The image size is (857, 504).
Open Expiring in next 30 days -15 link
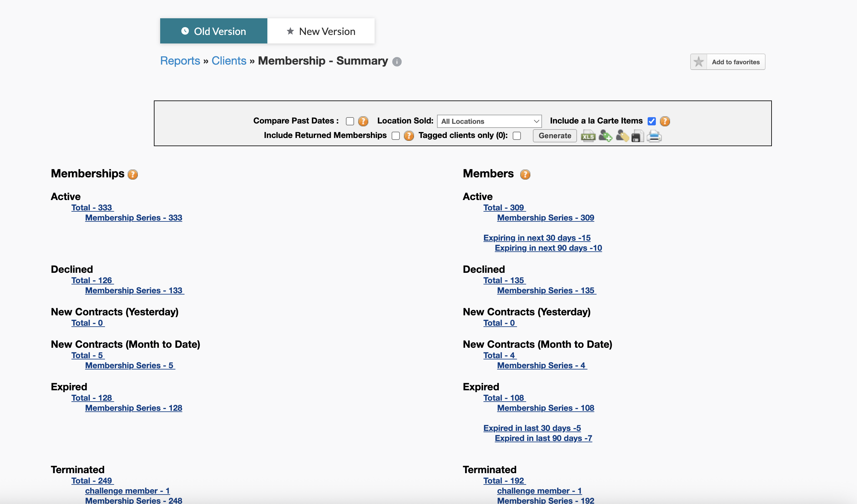tap(537, 238)
